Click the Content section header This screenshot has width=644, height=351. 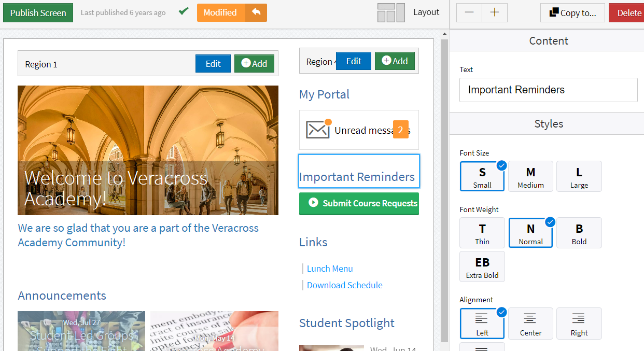tap(547, 40)
